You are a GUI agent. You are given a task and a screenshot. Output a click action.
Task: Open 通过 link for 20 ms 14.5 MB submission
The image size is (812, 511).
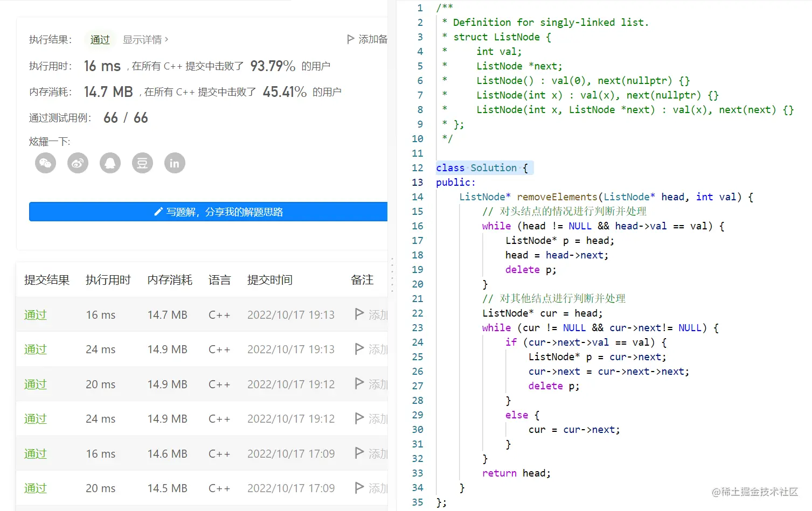36,488
